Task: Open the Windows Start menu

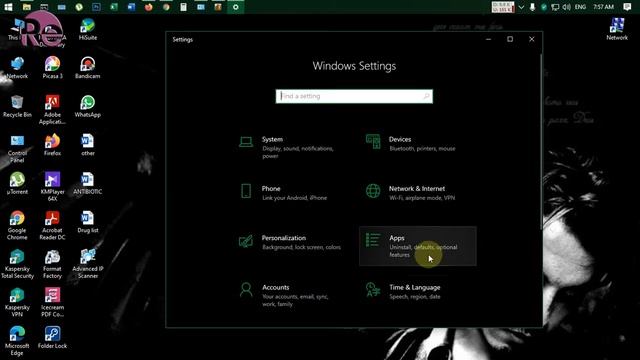Action: pyautogui.click(x=8, y=7)
